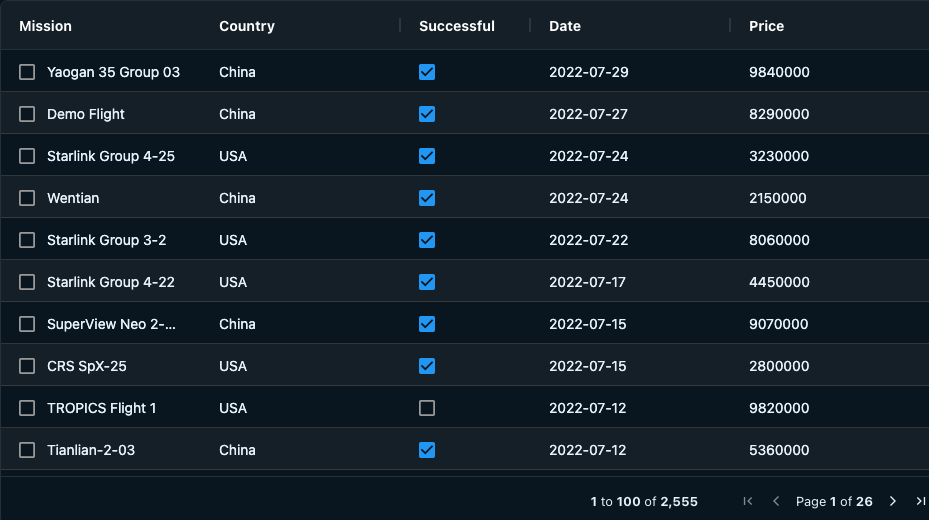Select the Wentian row checkbox
The width and height of the screenshot is (929, 520).
[27, 198]
